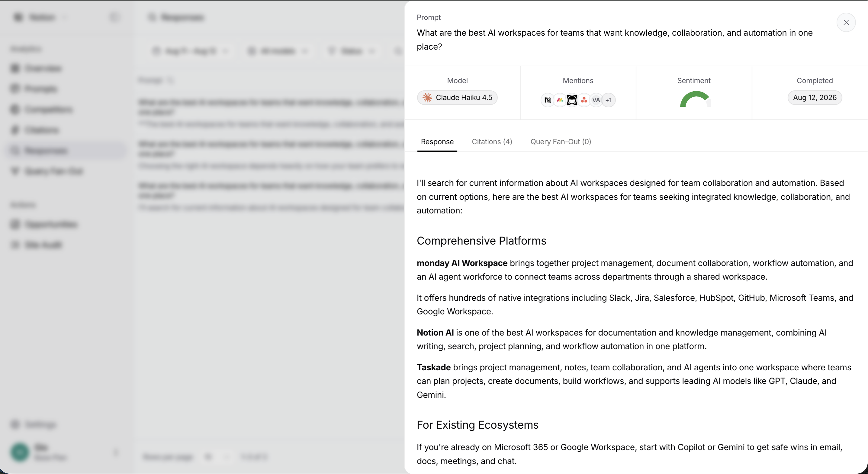This screenshot has width=868, height=474.
Task: Click the black face avatar icon under Mentions
Action: pyautogui.click(x=572, y=100)
